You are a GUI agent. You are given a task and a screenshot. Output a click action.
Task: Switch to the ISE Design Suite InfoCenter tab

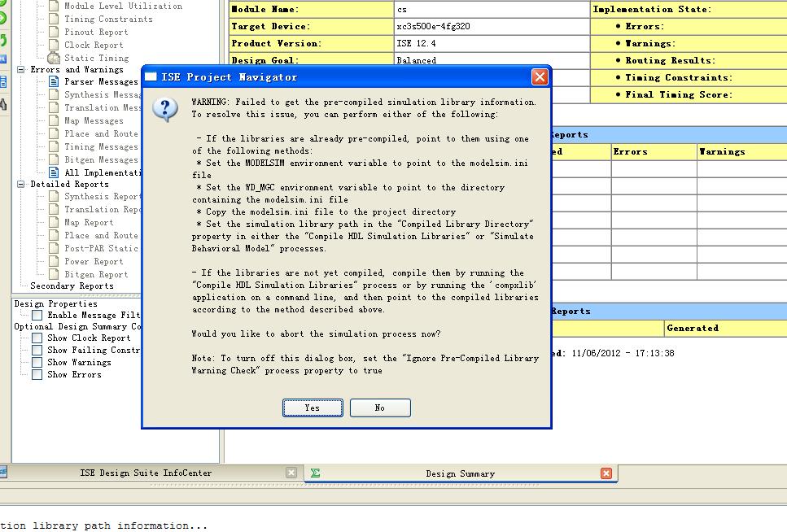pyautogui.click(x=146, y=473)
